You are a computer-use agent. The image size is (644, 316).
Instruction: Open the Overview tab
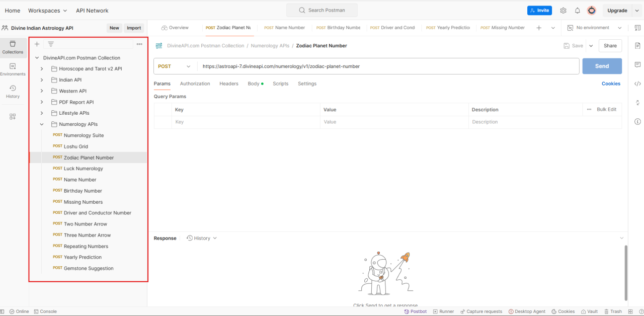pos(175,28)
